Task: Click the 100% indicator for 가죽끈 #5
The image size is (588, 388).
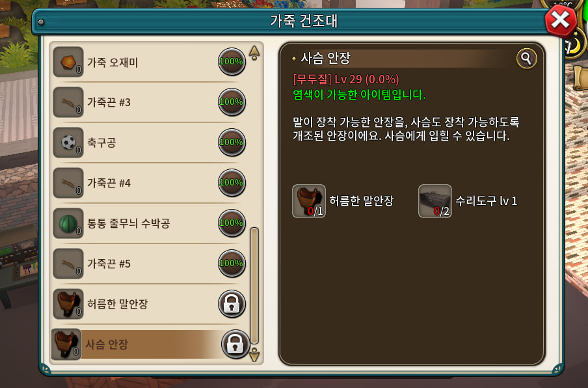Action: [232, 264]
